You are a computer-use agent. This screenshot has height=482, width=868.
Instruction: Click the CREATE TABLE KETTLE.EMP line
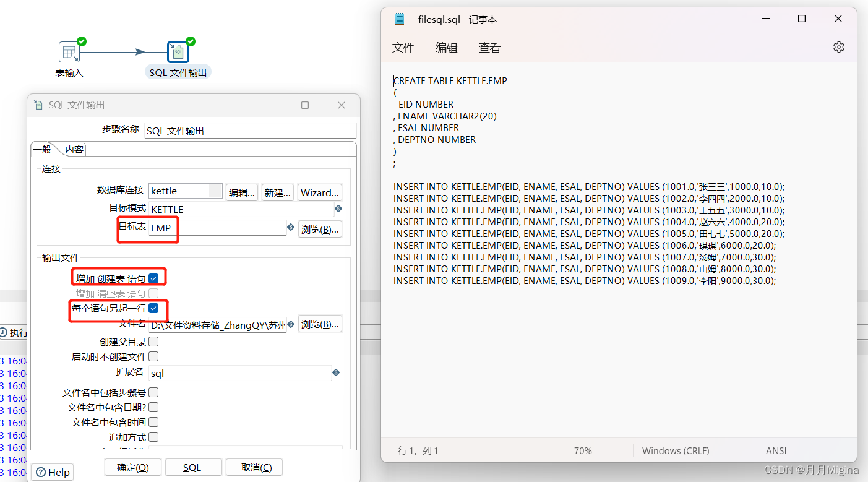[x=450, y=80]
